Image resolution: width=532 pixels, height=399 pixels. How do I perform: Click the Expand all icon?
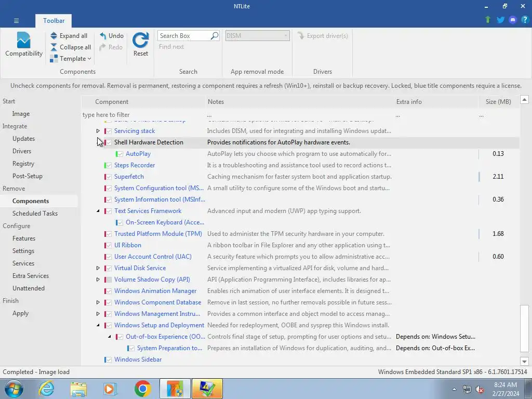[54, 36]
